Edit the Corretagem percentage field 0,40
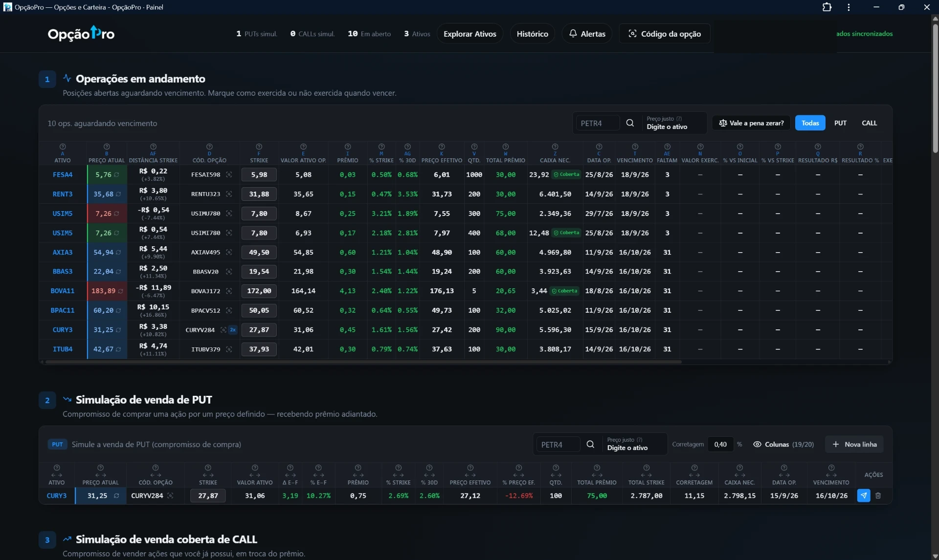Screen dimensions: 939x560 [720, 445]
